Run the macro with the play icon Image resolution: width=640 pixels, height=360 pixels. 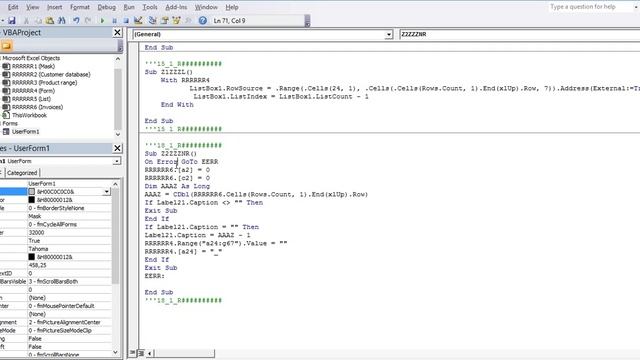(102, 20)
